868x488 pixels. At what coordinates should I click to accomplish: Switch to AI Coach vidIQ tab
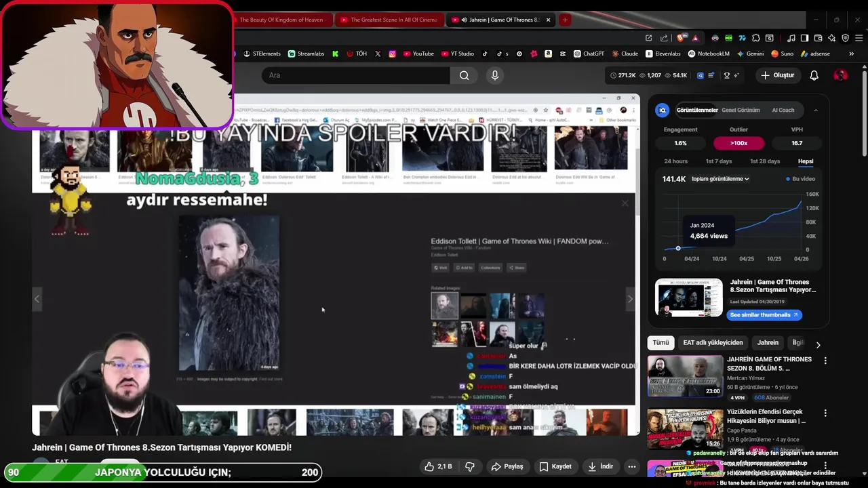[x=783, y=110]
